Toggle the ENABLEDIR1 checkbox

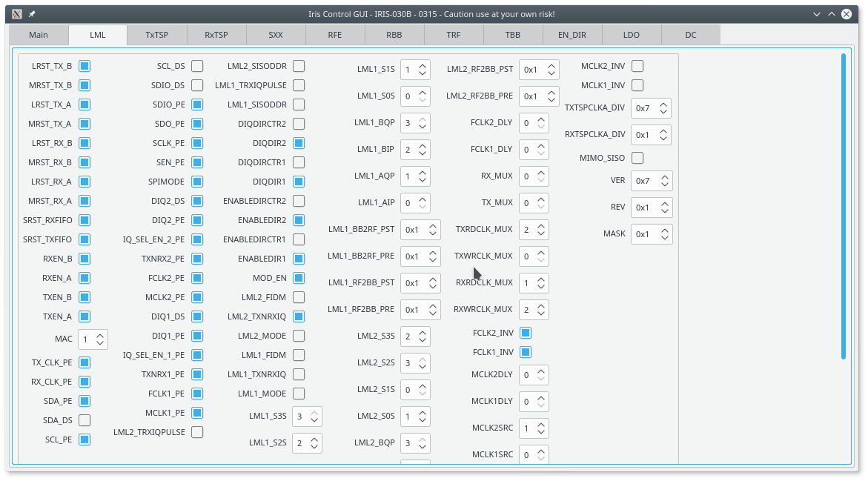(299, 259)
